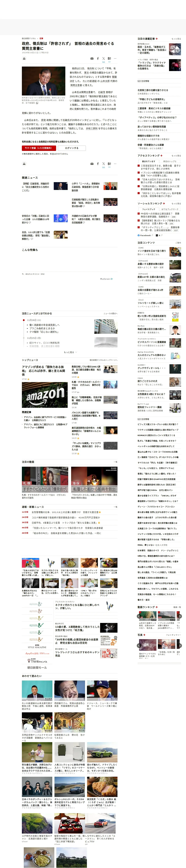The height and width of the screenshot is (868, 186).
Task: Click the lower envelope mail share icon
Action: 92,164
